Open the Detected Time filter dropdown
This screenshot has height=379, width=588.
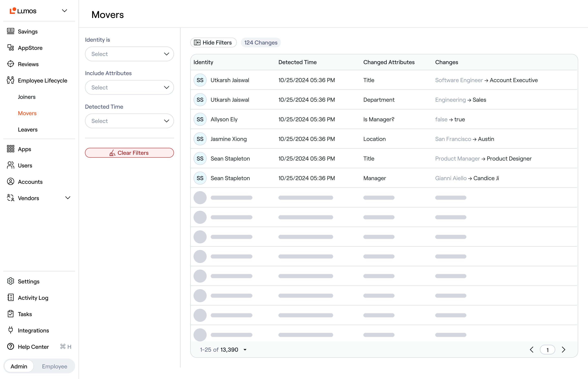click(x=129, y=121)
